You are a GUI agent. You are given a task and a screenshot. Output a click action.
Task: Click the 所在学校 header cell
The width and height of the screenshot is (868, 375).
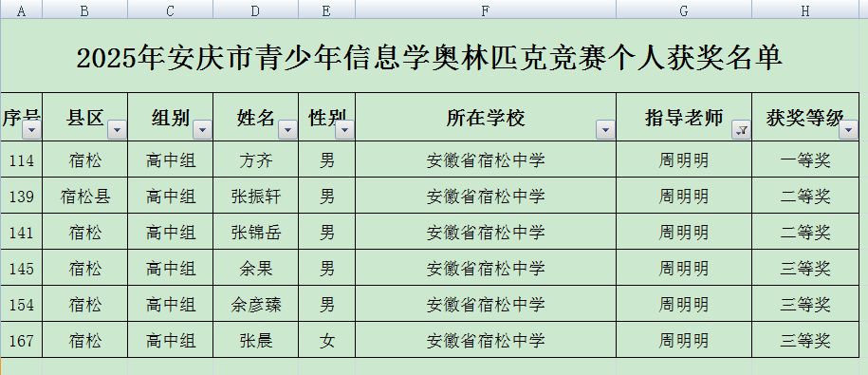tap(486, 117)
